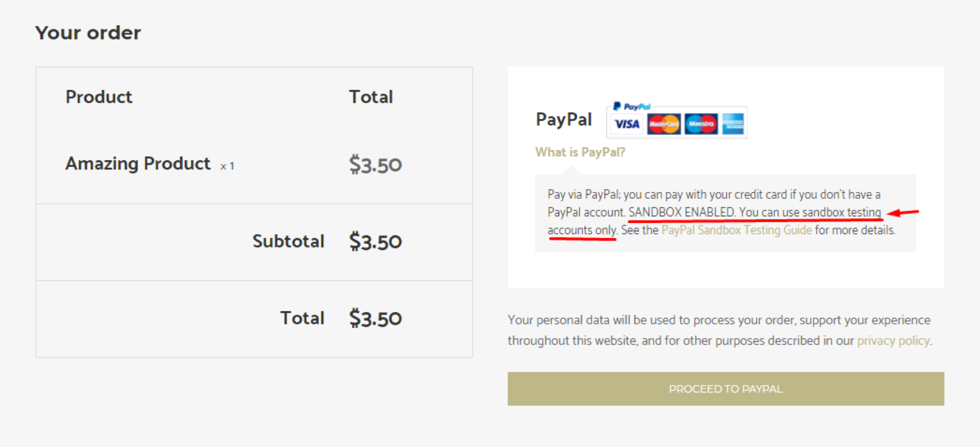Click the underlined "SANDBOX ENABLED" text
Image resolution: width=980 pixels, height=447 pixels.
click(x=681, y=212)
